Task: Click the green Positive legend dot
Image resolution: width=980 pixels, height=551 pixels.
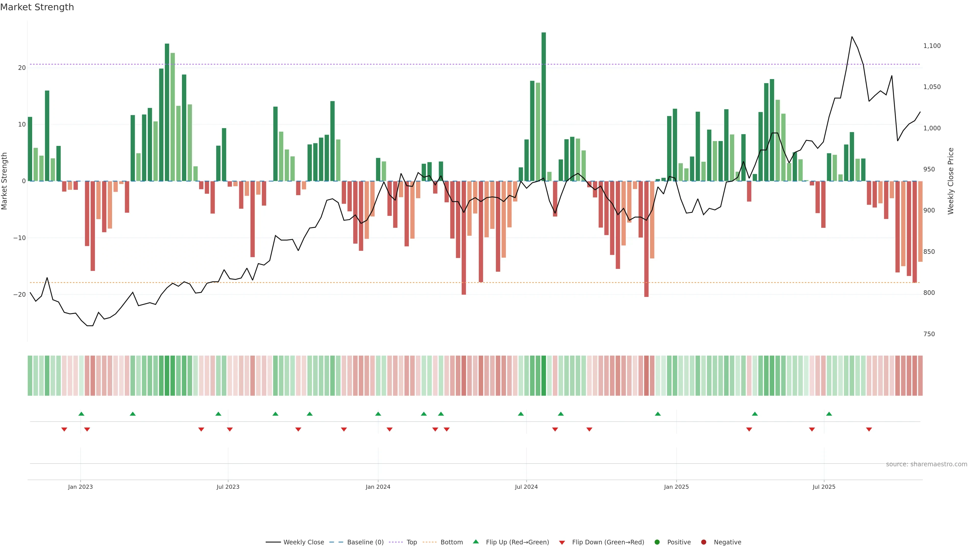Action: 657,542
